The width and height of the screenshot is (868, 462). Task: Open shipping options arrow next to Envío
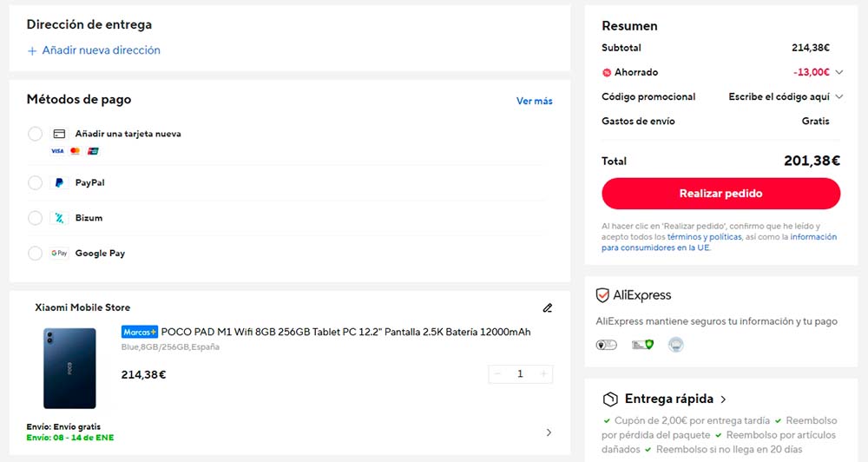[x=548, y=432]
